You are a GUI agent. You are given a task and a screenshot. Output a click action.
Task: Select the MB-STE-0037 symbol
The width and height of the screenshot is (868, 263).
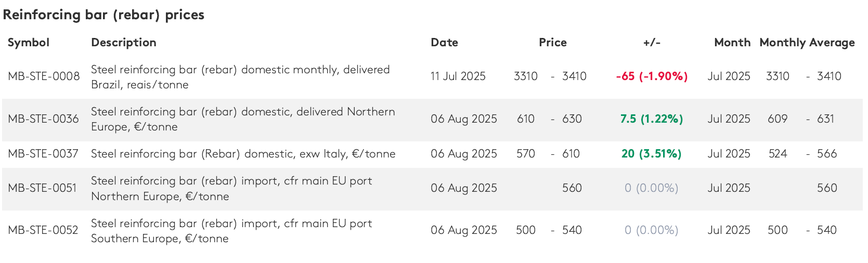[43, 154]
